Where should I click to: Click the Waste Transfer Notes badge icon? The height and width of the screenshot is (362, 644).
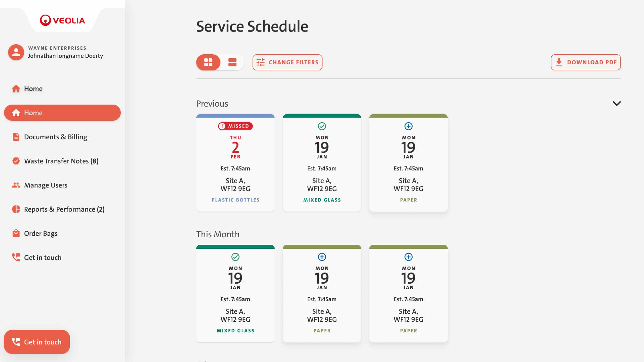click(16, 161)
